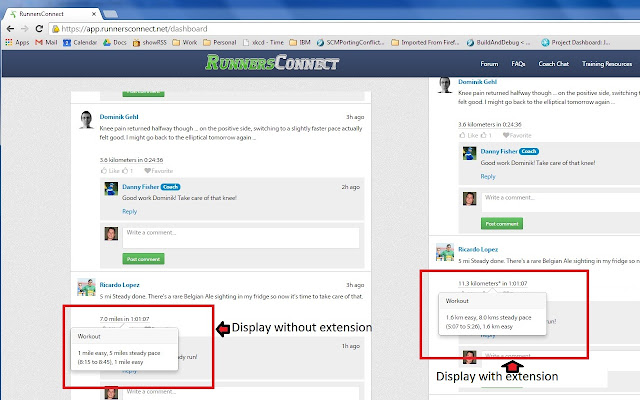Viewport: 640px width, 400px height.
Task: Click Danny Fisher's avatar in left feed
Action: pos(111,189)
